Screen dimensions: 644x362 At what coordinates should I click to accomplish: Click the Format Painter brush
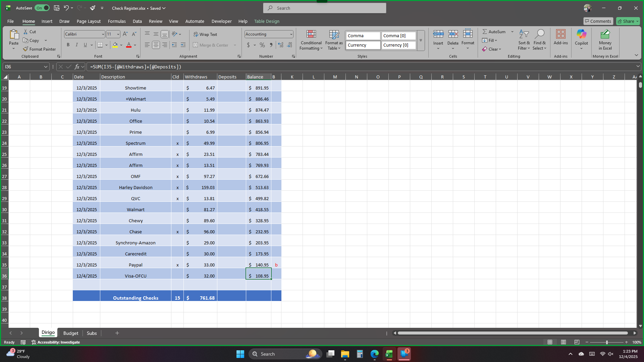tap(25, 49)
